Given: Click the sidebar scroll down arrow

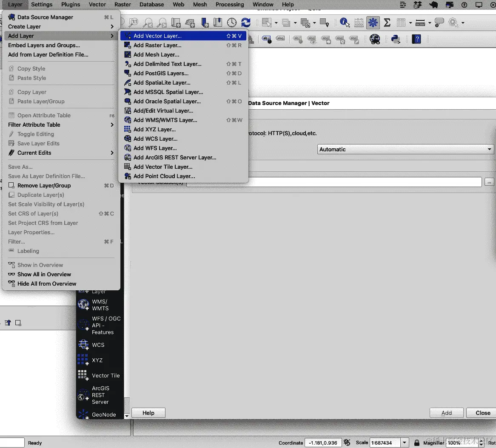Looking at the screenshot, I should click(x=126, y=416).
